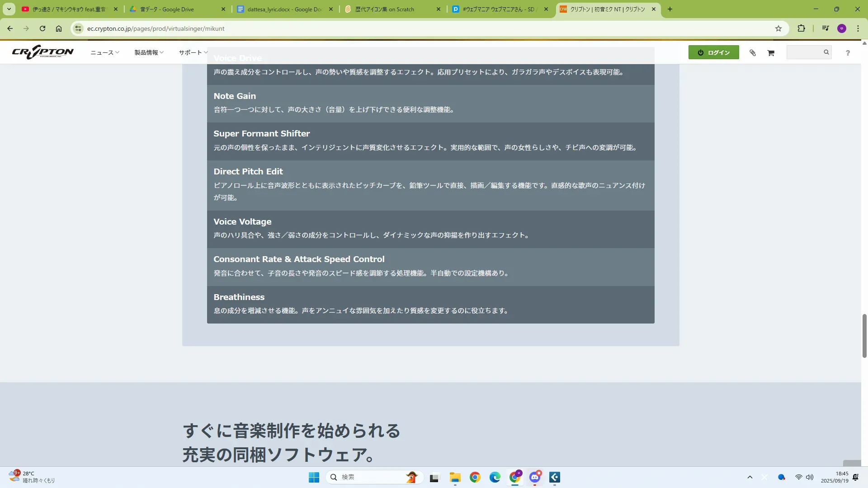Screen dimensions: 868x488
Task: Click the site search input field
Action: 804,52
